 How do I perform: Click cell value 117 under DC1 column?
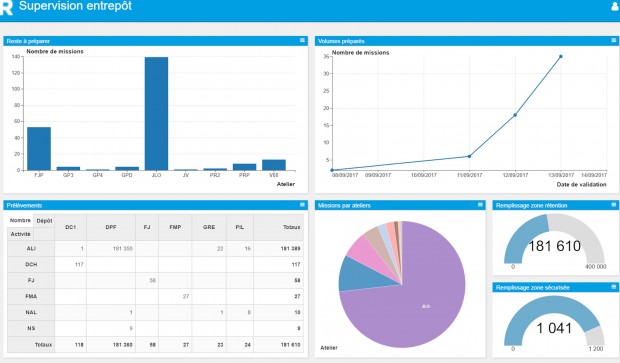click(x=79, y=265)
